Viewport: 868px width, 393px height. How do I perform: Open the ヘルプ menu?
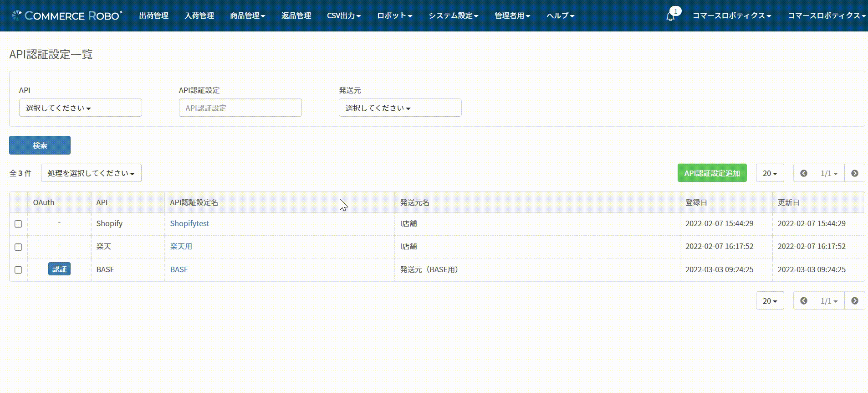560,16
